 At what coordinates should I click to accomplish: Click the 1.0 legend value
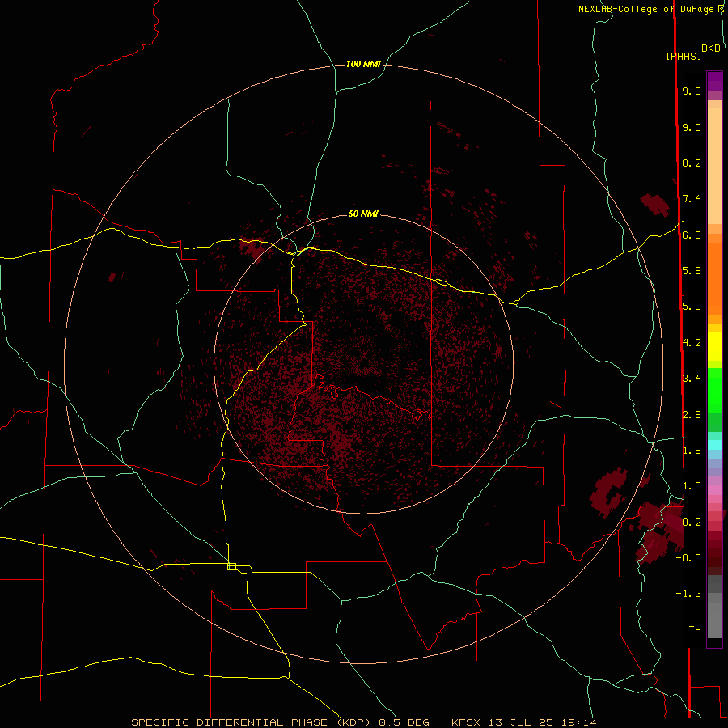coord(692,486)
